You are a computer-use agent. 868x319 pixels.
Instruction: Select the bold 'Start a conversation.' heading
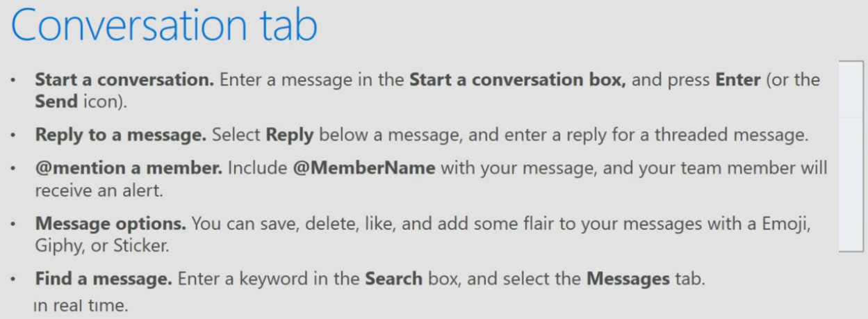pos(124,79)
